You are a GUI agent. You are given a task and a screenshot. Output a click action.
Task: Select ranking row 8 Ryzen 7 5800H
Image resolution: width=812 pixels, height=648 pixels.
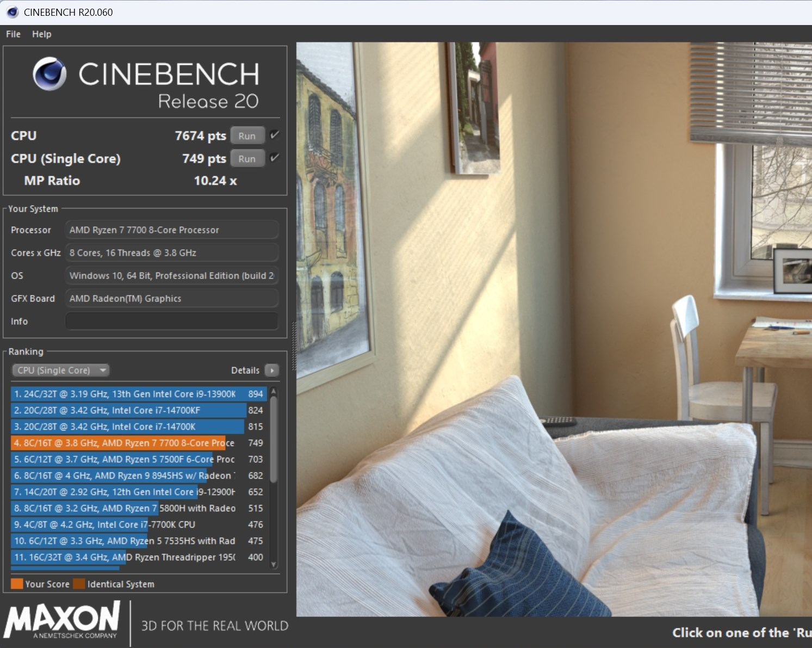pyautogui.click(x=139, y=508)
